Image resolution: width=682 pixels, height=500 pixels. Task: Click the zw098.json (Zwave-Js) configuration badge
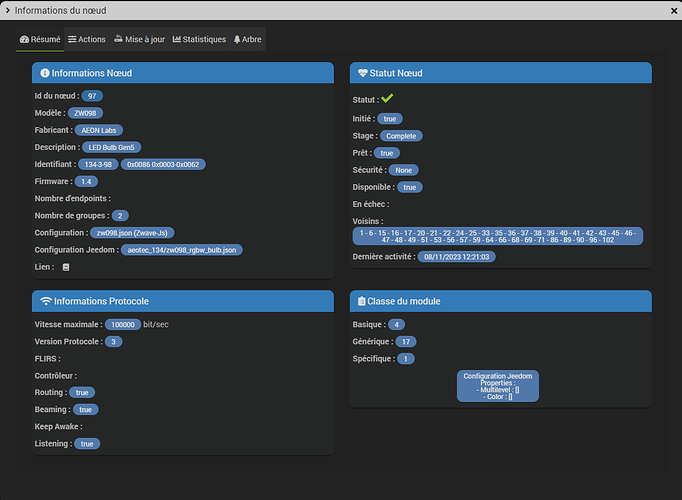click(x=135, y=232)
